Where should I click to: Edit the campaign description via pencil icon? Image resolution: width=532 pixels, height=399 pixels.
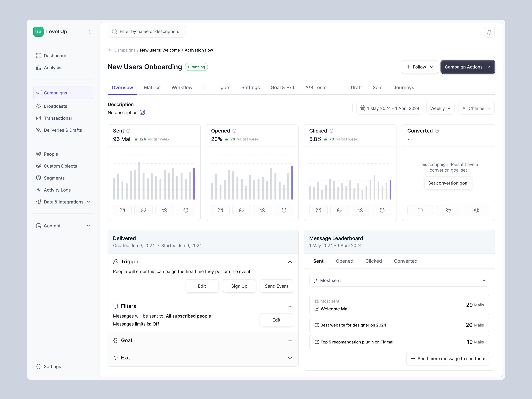[x=142, y=112]
